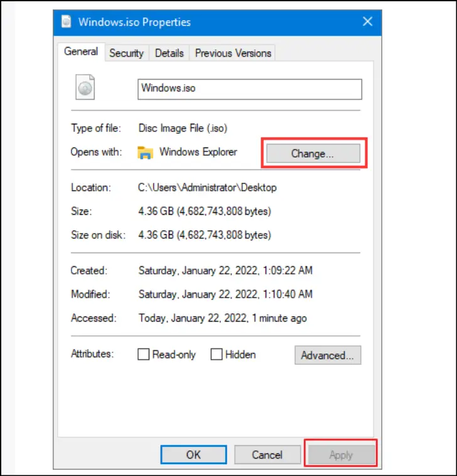Click the disc image file icon
This screenshot has height=476, width=457.
point(85,87)
